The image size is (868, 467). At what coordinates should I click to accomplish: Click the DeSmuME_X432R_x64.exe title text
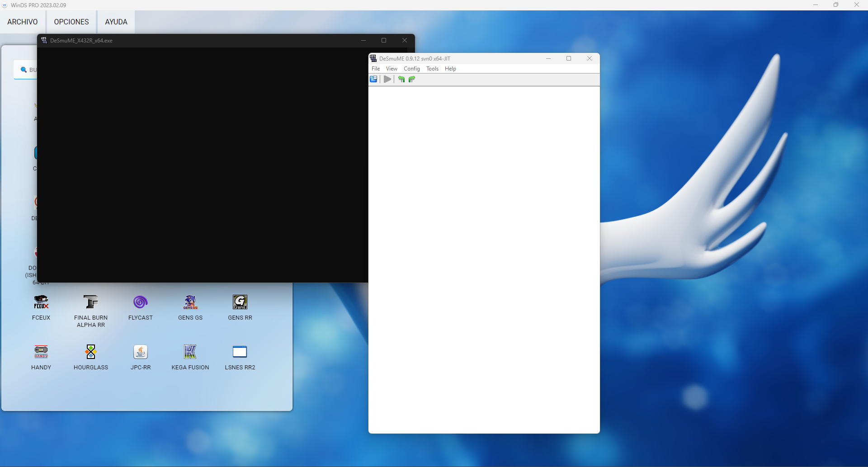coord(81,40)
